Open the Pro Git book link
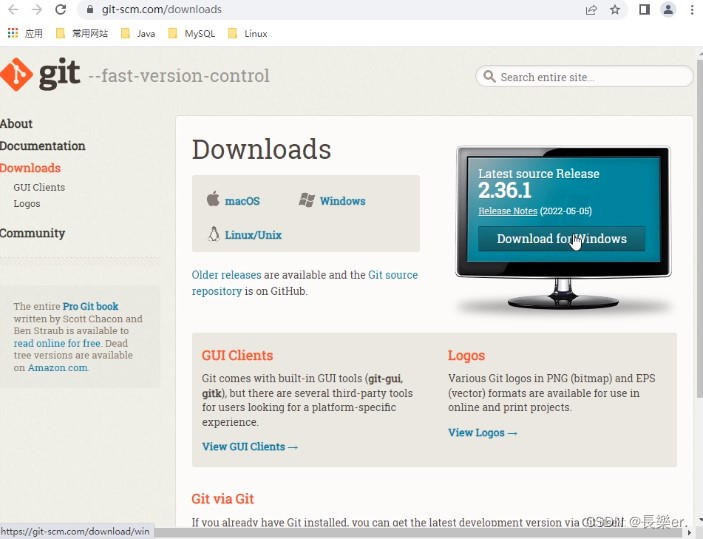 point(91,306)
